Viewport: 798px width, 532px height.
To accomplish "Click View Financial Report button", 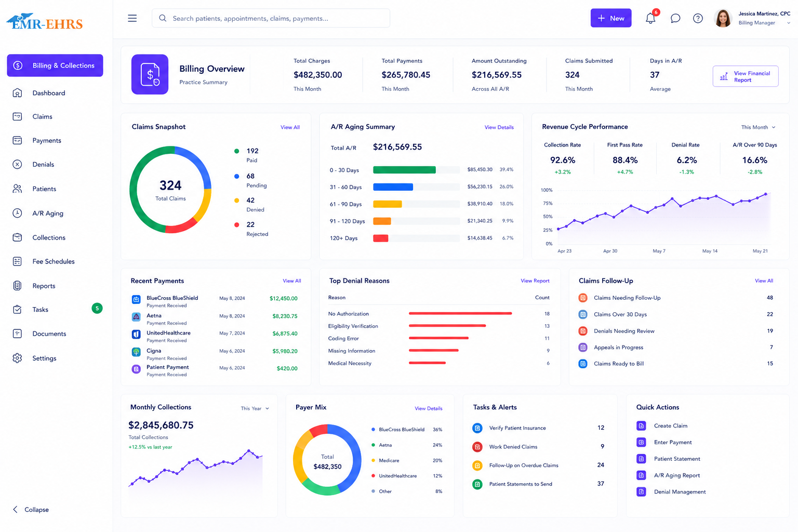I will point(746,76).
